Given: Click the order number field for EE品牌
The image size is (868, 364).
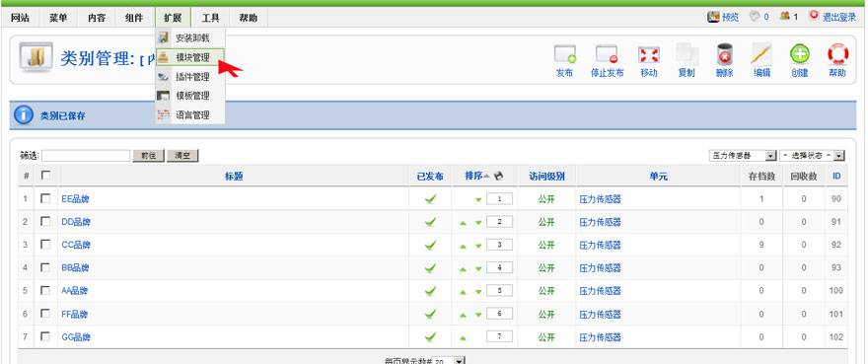Looking at the screenshot, I should (499, 199).
